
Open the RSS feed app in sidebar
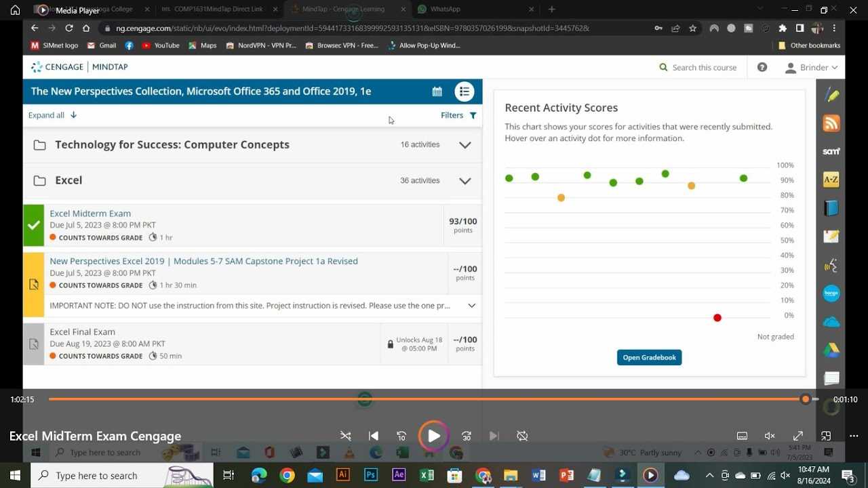pos(831,123)
